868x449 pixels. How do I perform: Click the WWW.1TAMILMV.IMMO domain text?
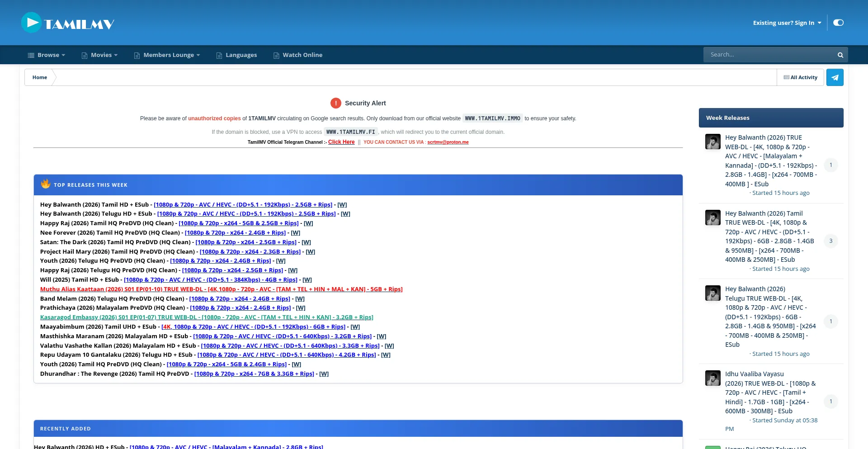click(493, 118)
